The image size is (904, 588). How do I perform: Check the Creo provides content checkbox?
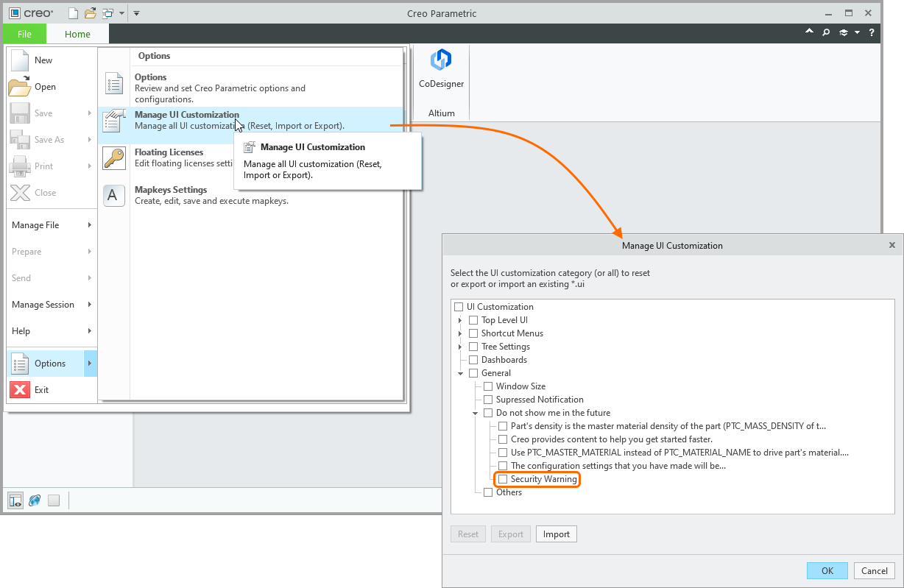(503, 439)
